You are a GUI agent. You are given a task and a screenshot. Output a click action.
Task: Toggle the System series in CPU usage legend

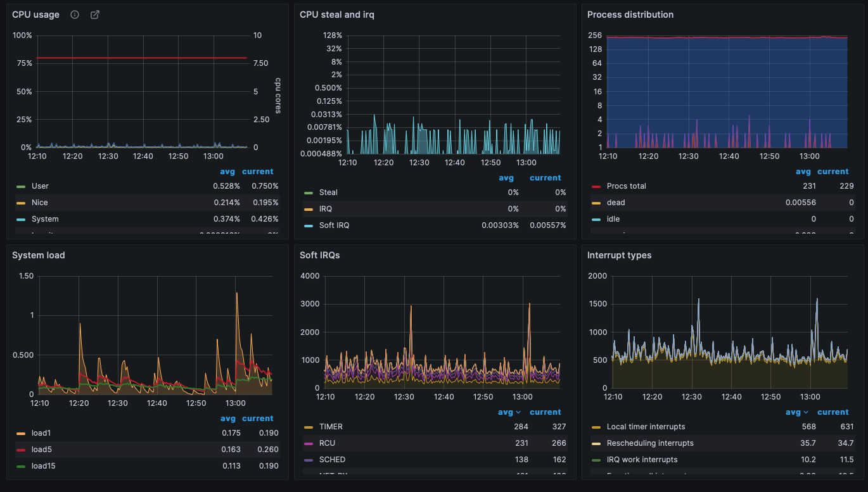tap(45, 219)
